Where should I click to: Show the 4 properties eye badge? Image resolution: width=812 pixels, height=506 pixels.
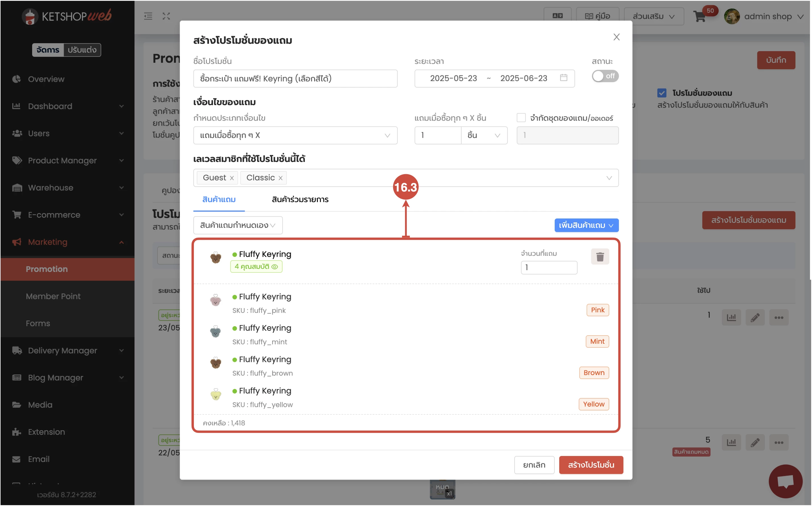point(256,267)
